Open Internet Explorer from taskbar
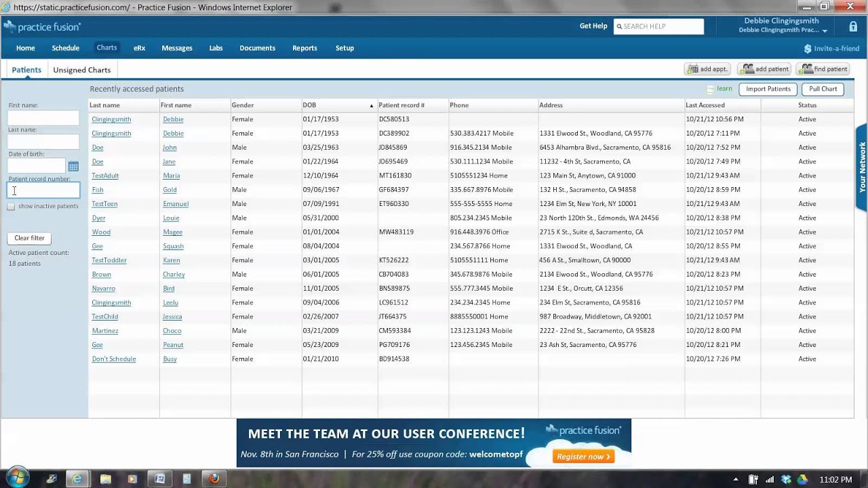 [77, 479]
